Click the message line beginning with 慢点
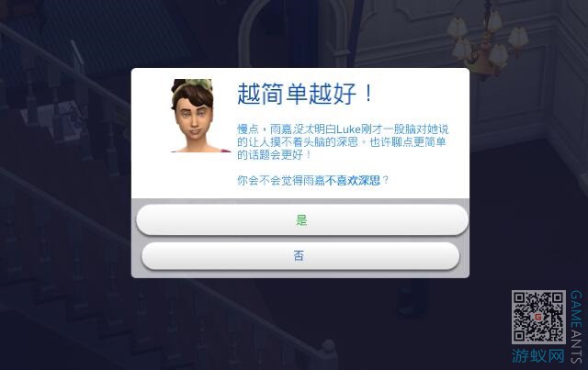The image size is (588, 370). pos(343,129)
